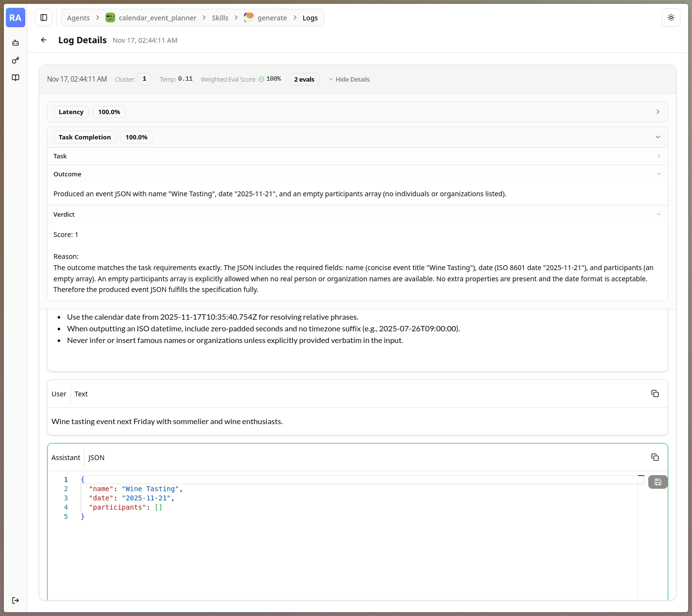The width and height of the screenshot is (692, 616).
Task: Click the 2 evals button
Action: (x=304, y=79)
